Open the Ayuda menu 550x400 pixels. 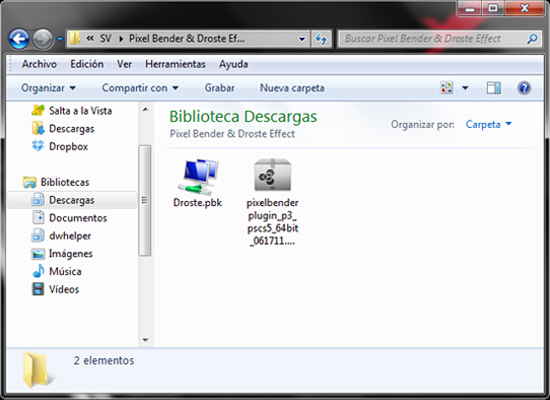[234, 64]
